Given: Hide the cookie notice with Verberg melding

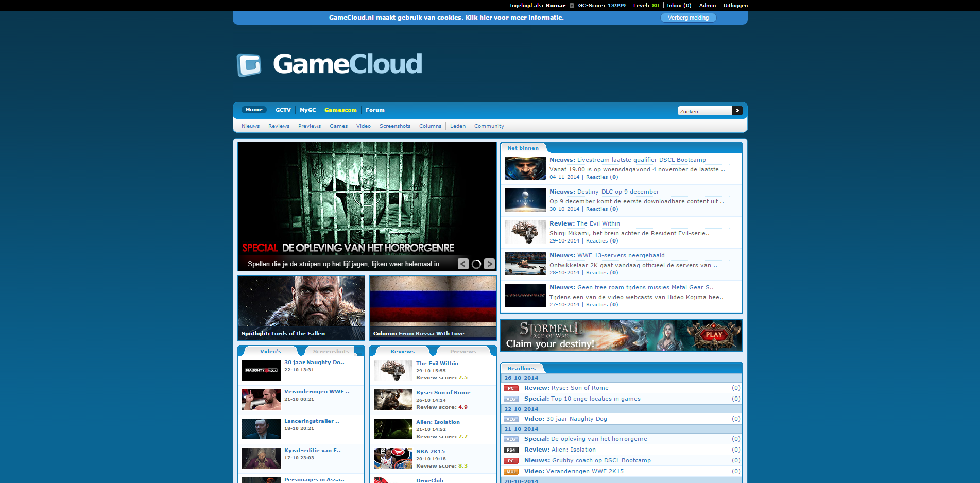Looking at the screenshot, I should [x=688, y=18].
